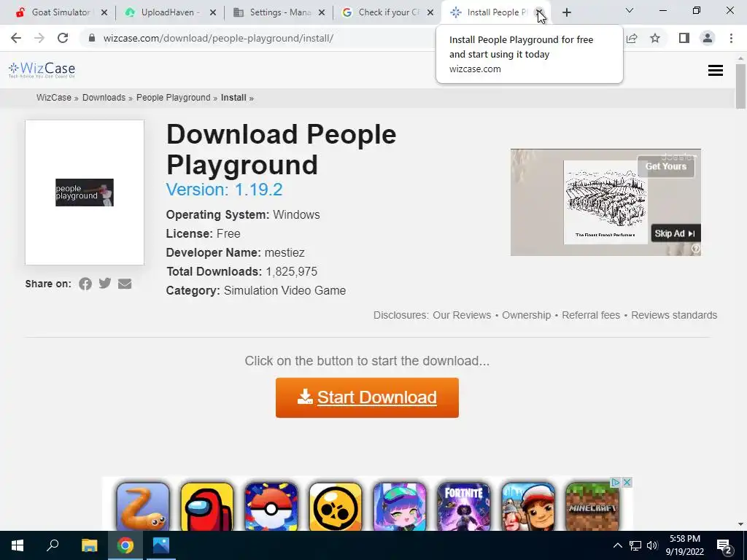Click the WizCase logo
747x560 pixels.
coord(42,70)
